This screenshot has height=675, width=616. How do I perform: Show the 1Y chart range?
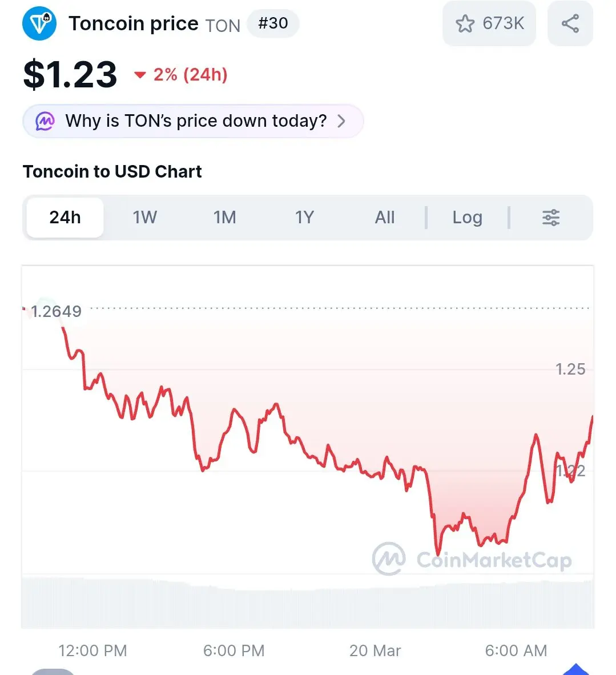click(x=304, y=218)
